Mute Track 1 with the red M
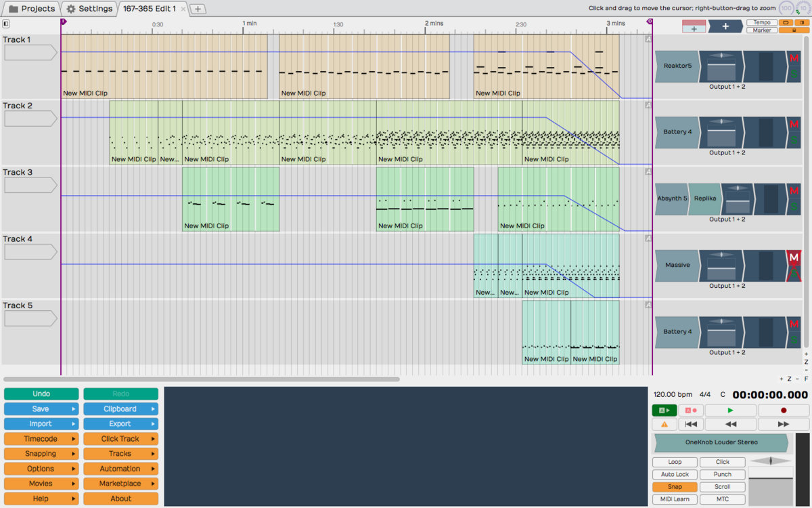Screen dimensions: 812x508 (794, 59)
